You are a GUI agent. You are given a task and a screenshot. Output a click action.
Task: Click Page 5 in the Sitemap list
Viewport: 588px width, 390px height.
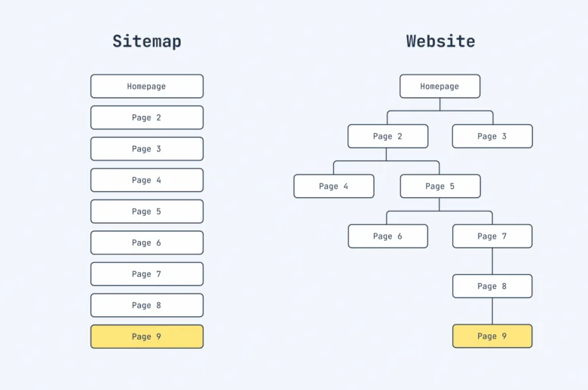point(147,212)
